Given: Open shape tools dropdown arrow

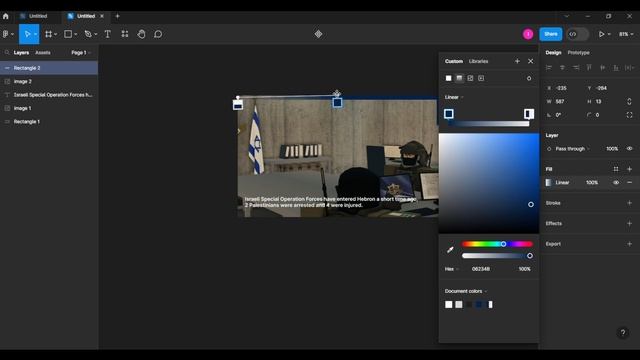Looking at the screenshot, I should coord(76,34).
